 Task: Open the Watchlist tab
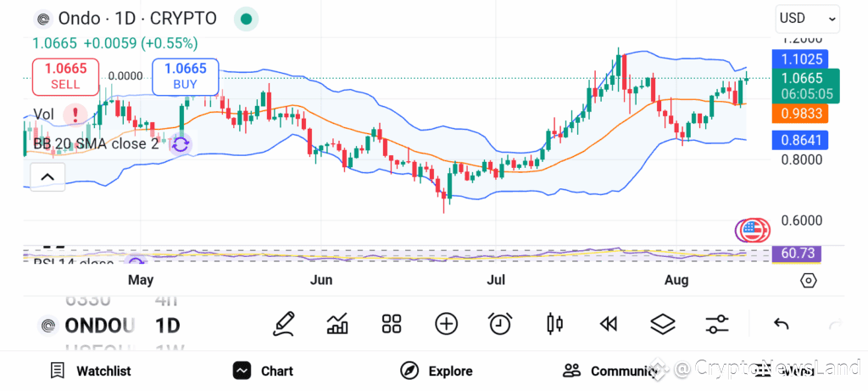coord(91,371)
